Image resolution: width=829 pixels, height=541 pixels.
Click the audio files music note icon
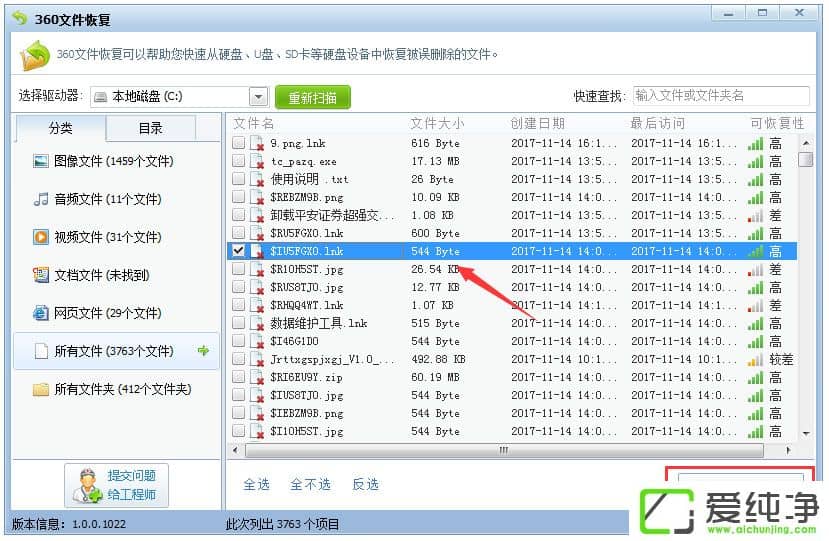tap(41, 199)
